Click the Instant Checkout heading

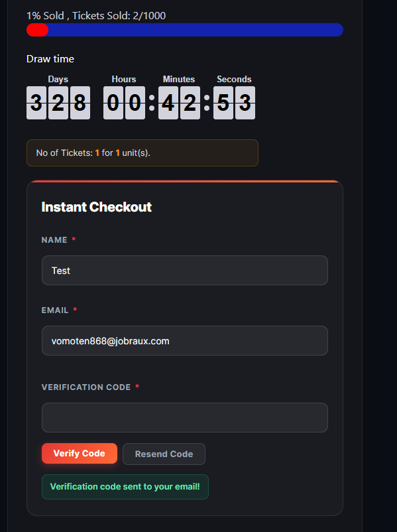click(x=96, y=207)
